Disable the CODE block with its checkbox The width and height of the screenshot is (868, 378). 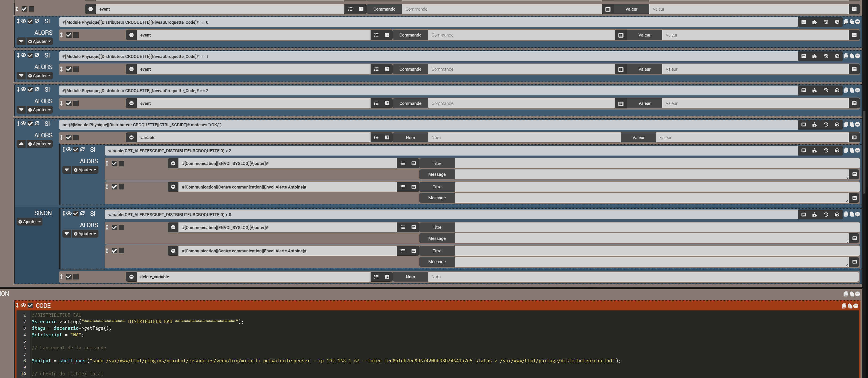30,305
